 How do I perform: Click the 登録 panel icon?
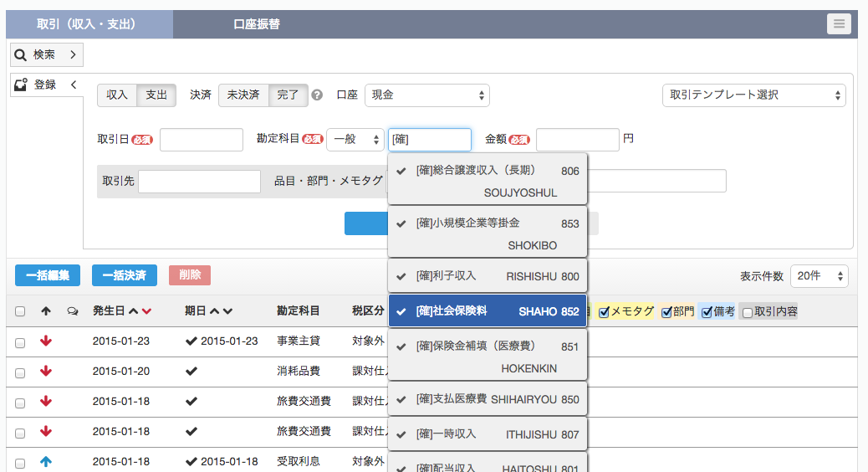pyautogui.click(x=20, y=85)
